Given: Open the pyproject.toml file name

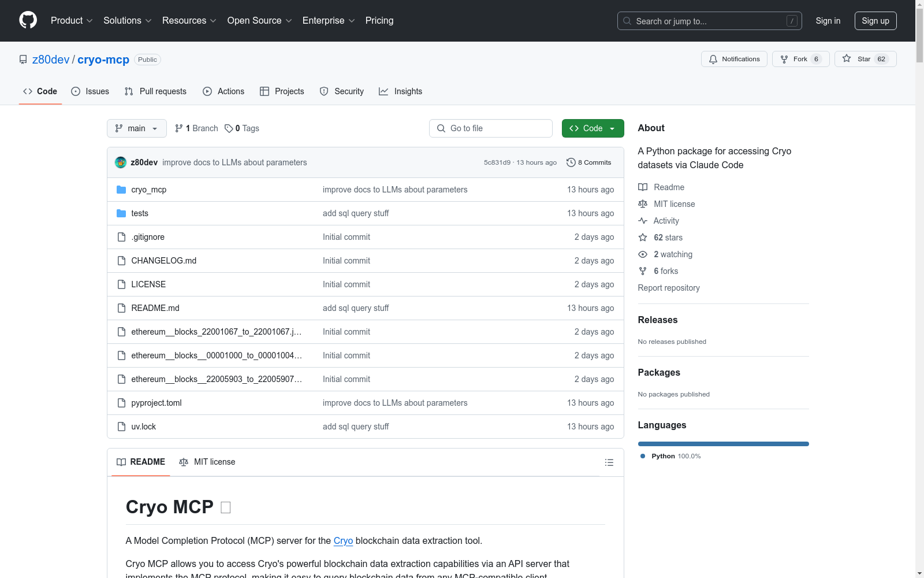Looking at the screenshot, I should pyautogui.click(x=157, y=403).
